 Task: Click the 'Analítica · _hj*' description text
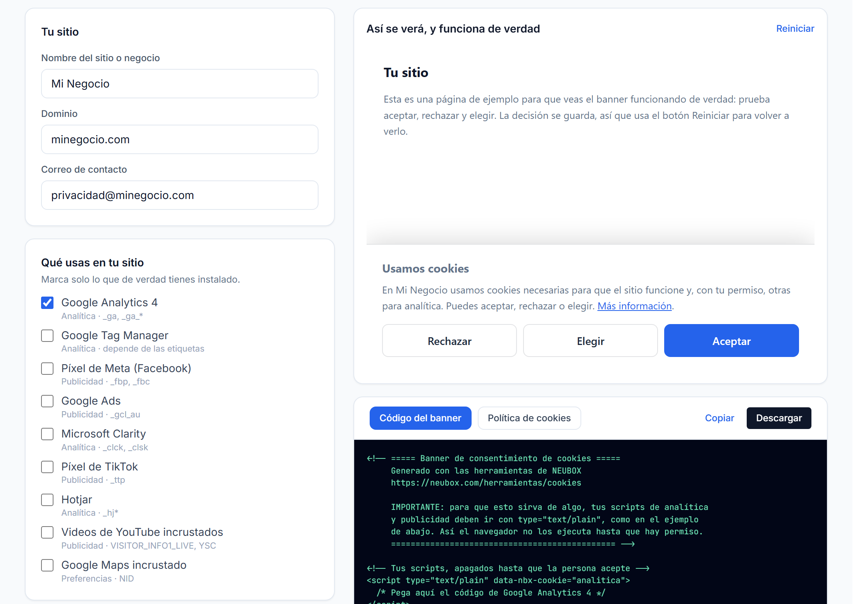point(90,513)
